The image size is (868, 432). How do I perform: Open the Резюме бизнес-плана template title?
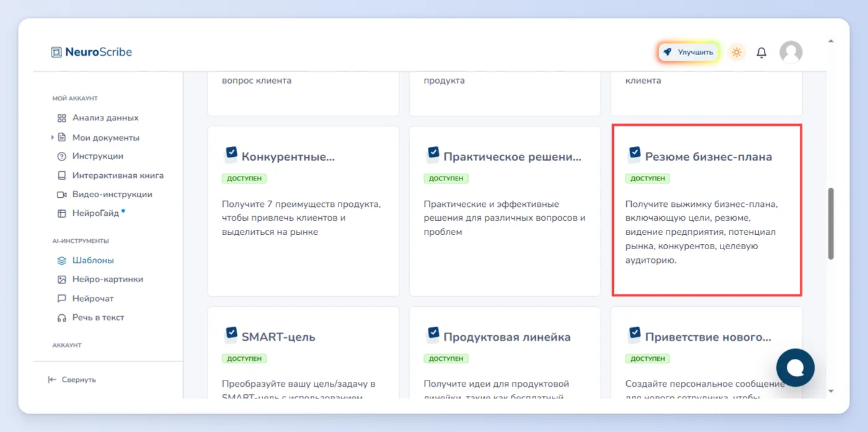click(709, 157)
